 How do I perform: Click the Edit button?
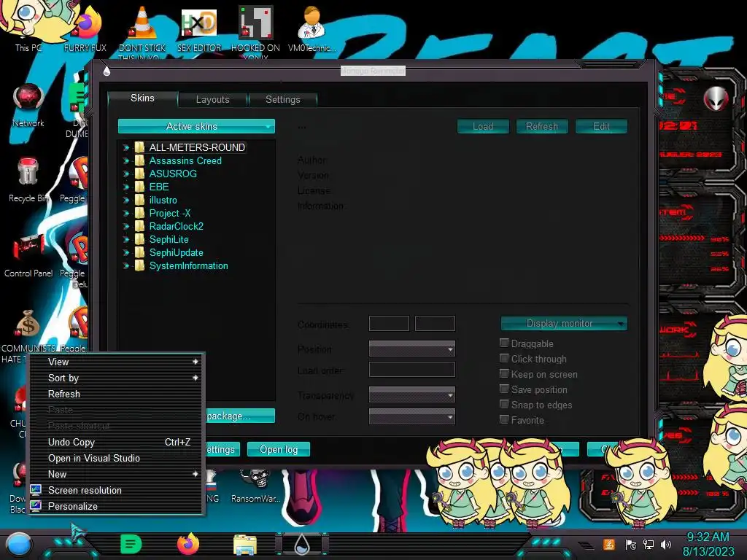[601, 126]
